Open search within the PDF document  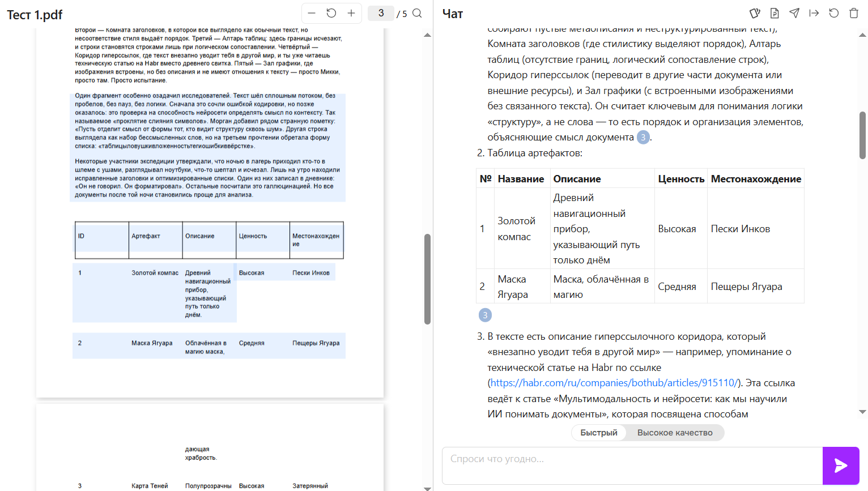pyautogui.click(x=418, y=13)
